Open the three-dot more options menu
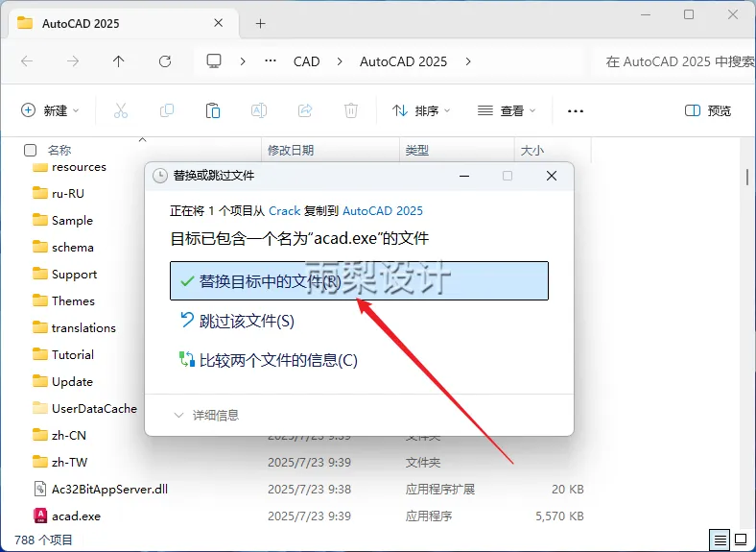 pos(576,111)
